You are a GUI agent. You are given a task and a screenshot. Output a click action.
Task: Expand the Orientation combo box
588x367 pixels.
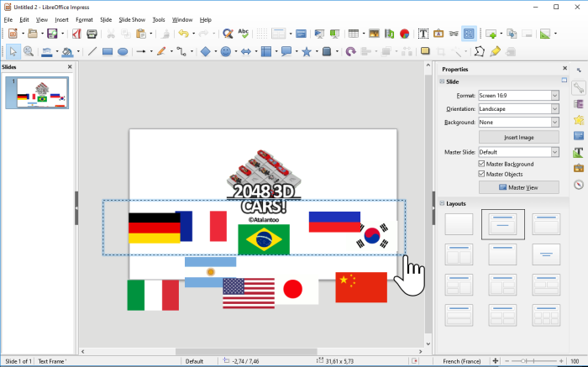click(x=518, y=108)
